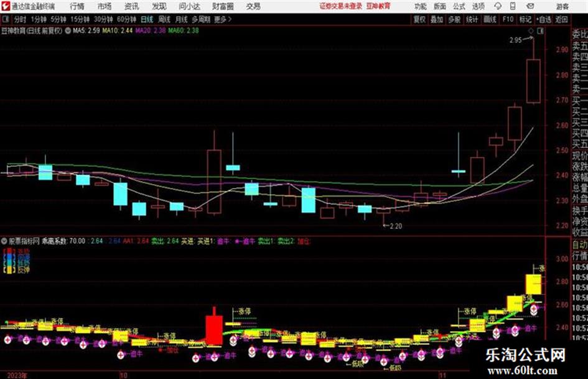Viewport: 588px width, 379px height.
Task: Click the 加仓 label in indicator header
Action: pos(304,241)
